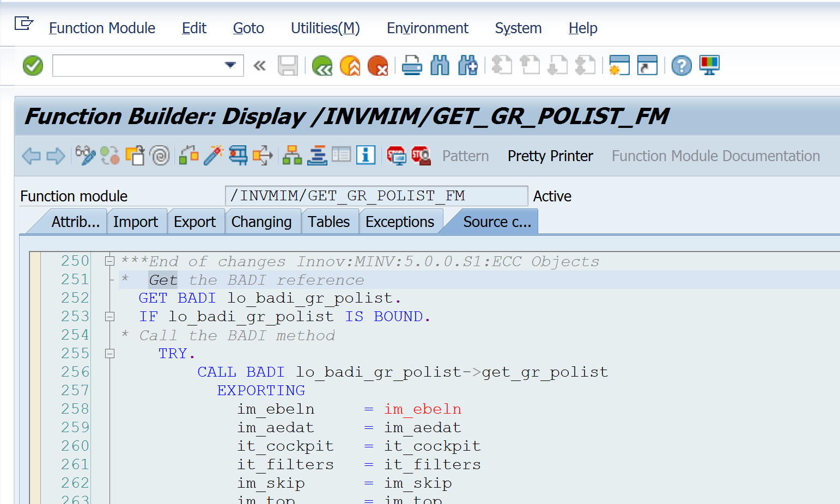
Task: Click the Activate magic wand icon
Action: click(x=214, y=156)
